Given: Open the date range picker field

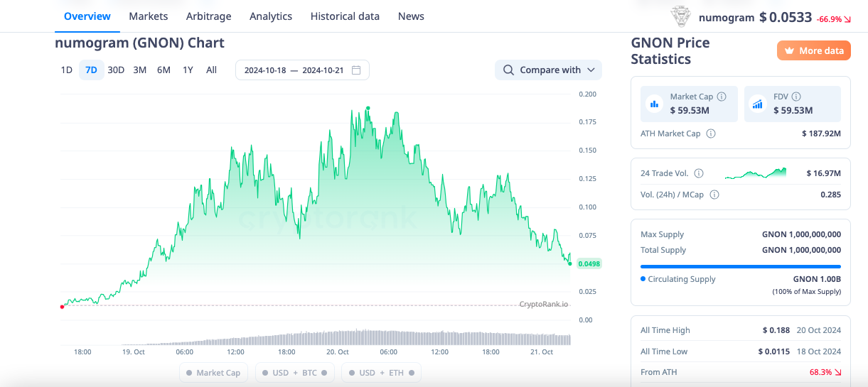Looking at the screenshot, I should click(x=302, y=70).
